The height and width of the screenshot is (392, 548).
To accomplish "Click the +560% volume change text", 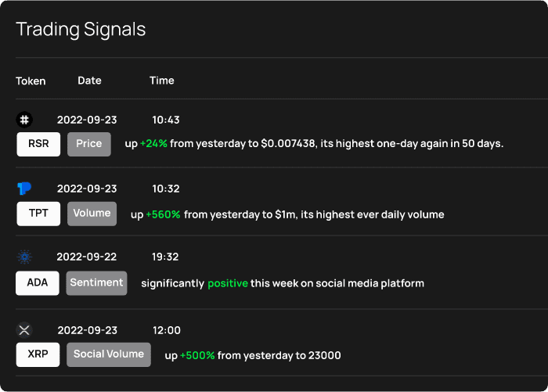I will coord(163,214).
